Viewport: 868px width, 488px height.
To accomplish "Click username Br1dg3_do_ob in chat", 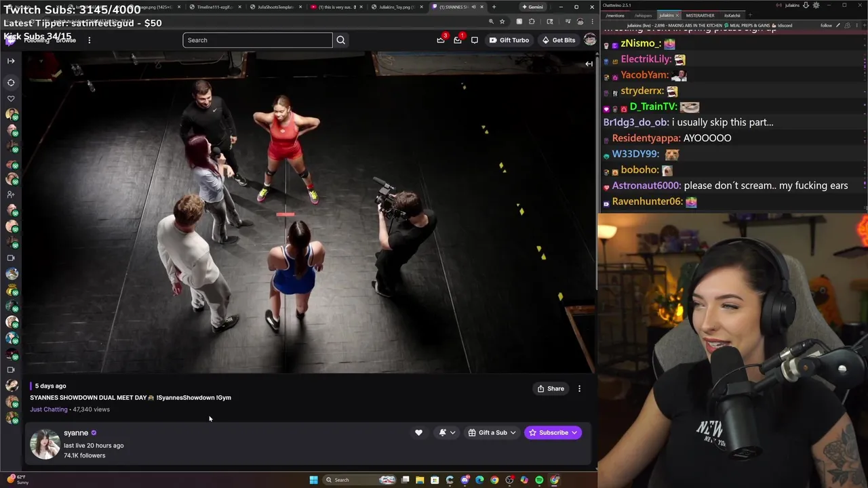I will pyautogui.click(x=636, y=122).
